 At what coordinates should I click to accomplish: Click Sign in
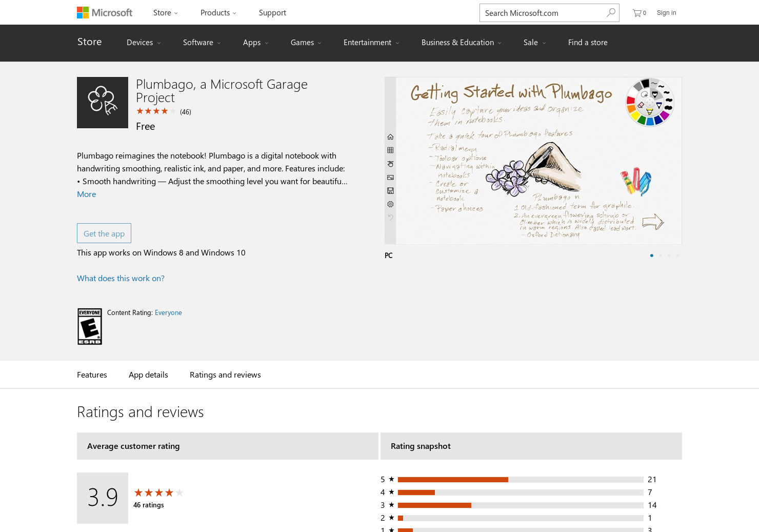(667, 13)
